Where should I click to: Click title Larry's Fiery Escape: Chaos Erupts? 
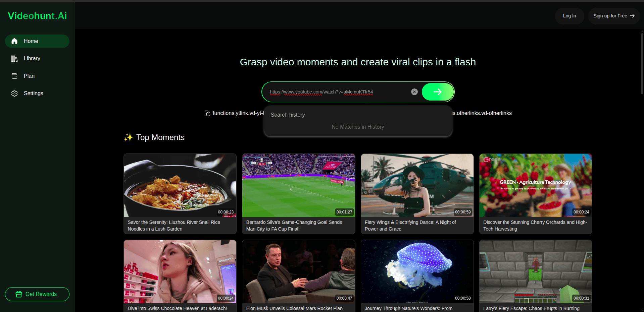click(x=531, y=308)
